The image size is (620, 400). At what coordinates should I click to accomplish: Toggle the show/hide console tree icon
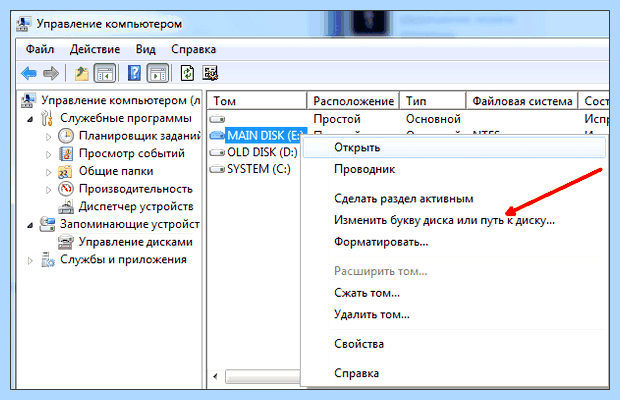coord(105,74)
